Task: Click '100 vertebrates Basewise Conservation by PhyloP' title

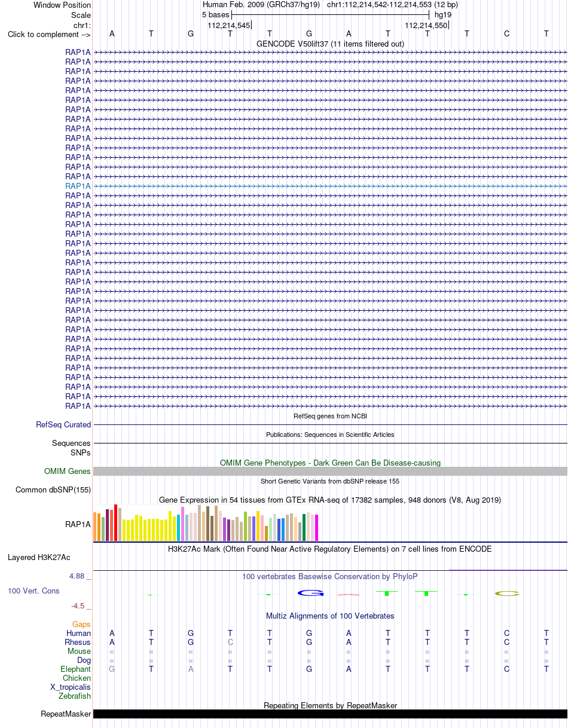Action: tap(330, 576)
